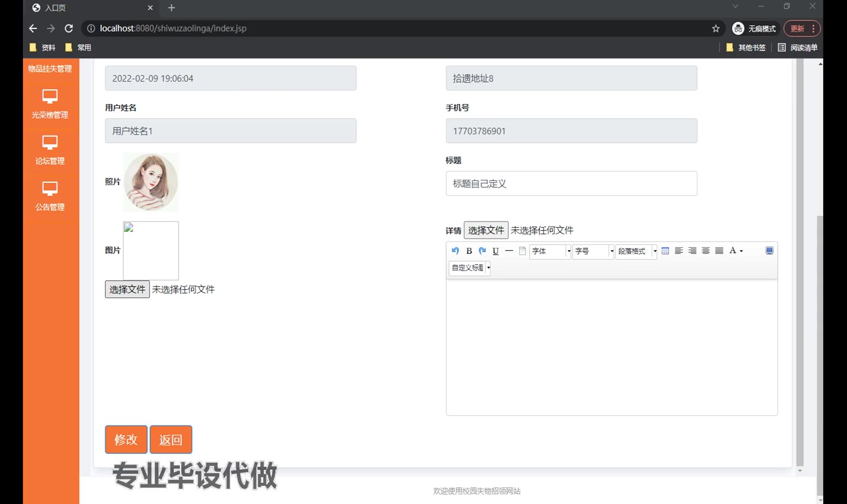This screenshot has width=847, height=504.
Task: Click the 拾遗地址8 address field
Action: coord(571,78)
